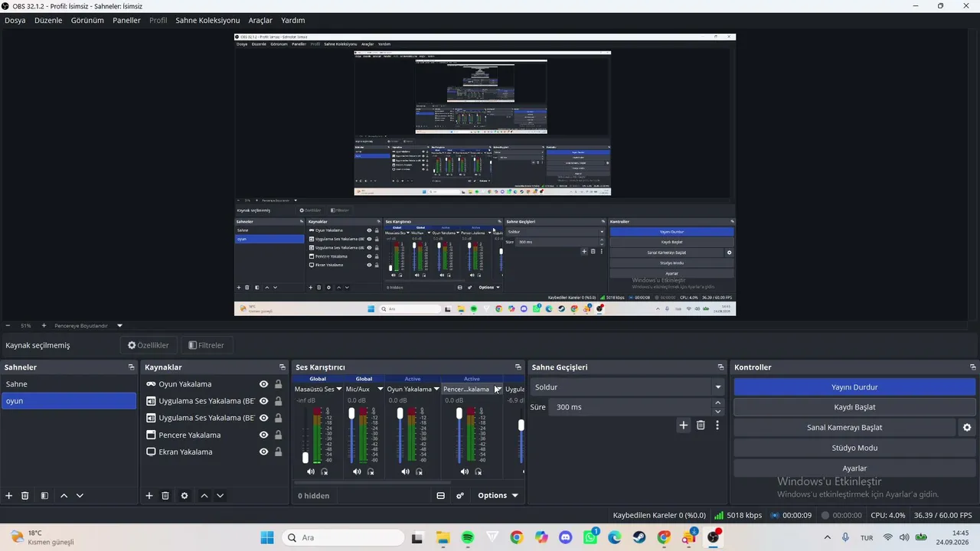Viewport: 980px width, 551px height.
Task: Click Kaydı Başlat button
Action: point(854,407)
